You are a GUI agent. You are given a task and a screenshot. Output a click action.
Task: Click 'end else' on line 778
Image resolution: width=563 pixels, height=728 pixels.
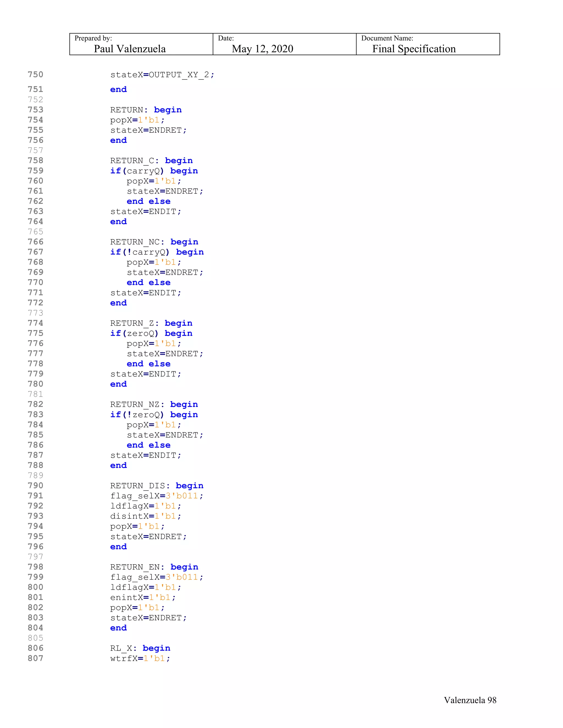point(148,364)
